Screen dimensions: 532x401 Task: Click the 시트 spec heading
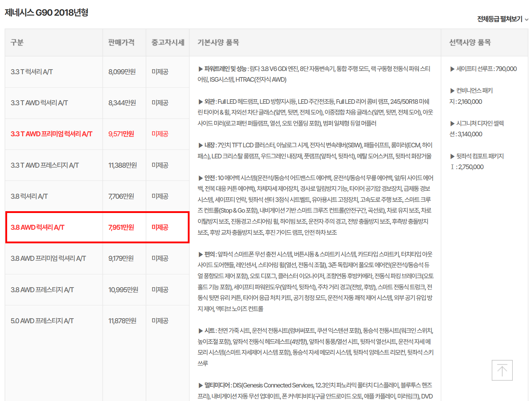210,331
